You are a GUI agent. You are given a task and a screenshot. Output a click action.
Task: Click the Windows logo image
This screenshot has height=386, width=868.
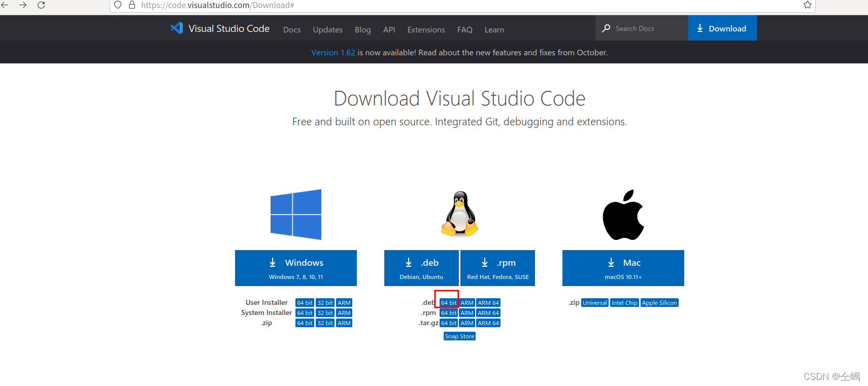click(x=296, y=215)
